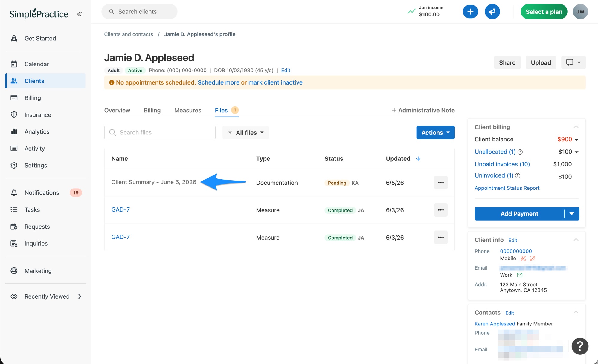Click the Add Payment button
Viewport: 598px width, 364px height.
[x=519, y=214]
